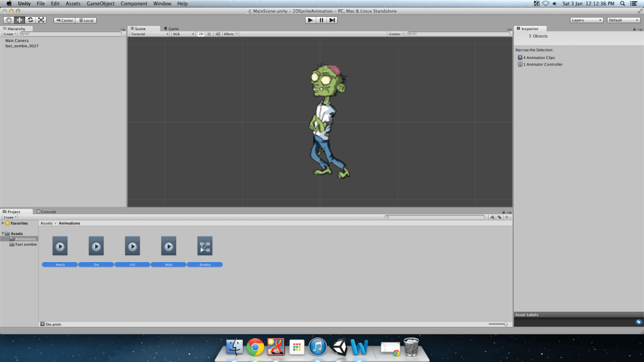Adjust the Project icon size slider
The image size is (644, 362).
[498, 324]
